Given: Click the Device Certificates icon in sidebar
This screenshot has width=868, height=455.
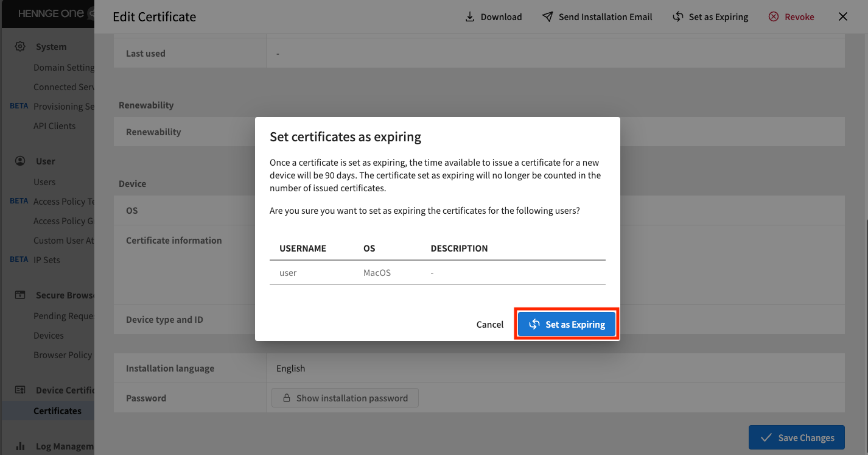Looking at the screenshot, I should coord(20,390).
